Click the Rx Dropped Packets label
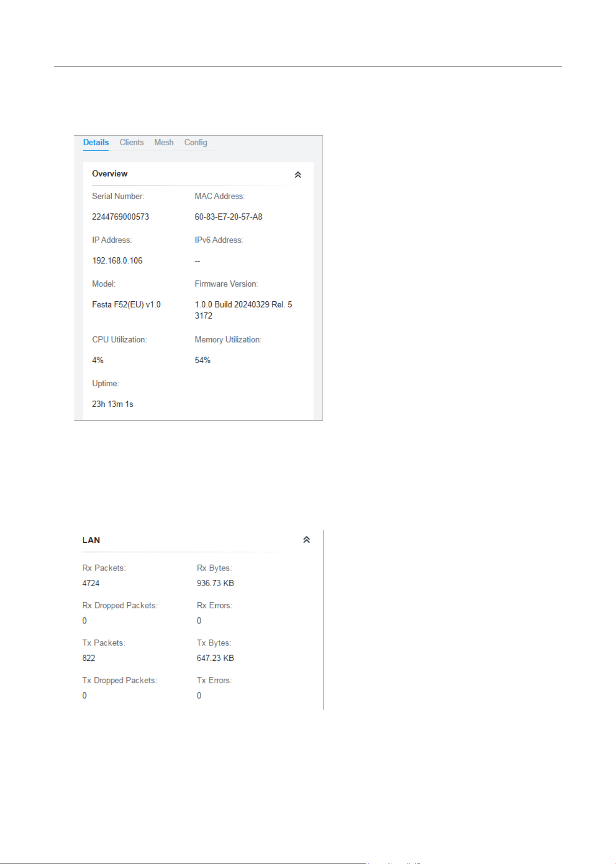The image size is (616, 864). pyautogui.click(x=120, y=605)
